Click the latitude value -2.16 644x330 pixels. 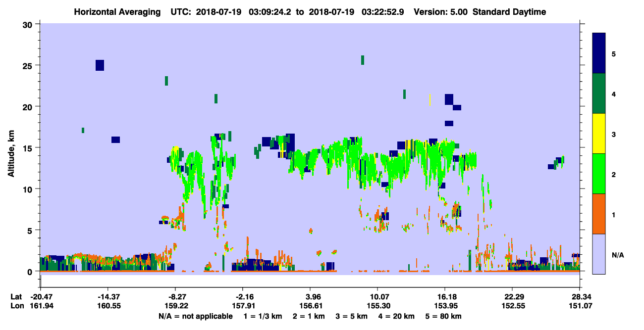pyautogui.click(x=243, y=297)
